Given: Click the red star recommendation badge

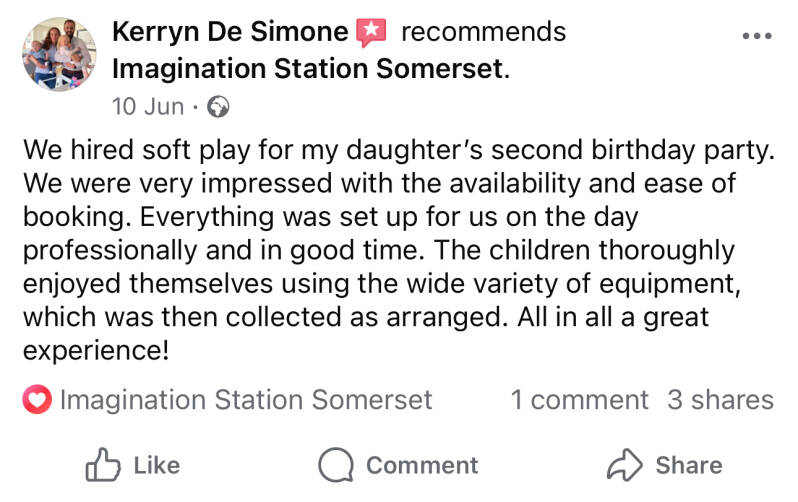Looking at the screenshot, I should tap(370, 33).
